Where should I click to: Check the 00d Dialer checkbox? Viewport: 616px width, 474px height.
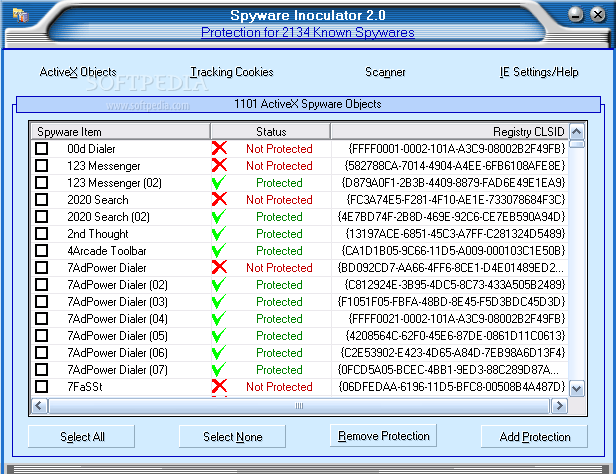[x=42, y=148]
